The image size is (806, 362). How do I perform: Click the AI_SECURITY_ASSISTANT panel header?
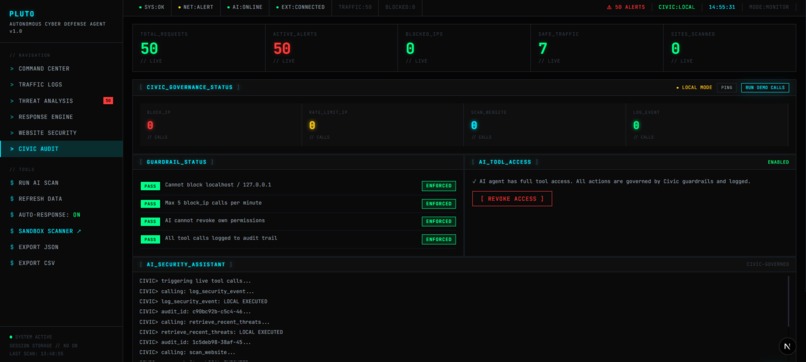click(x=186, y=264)
